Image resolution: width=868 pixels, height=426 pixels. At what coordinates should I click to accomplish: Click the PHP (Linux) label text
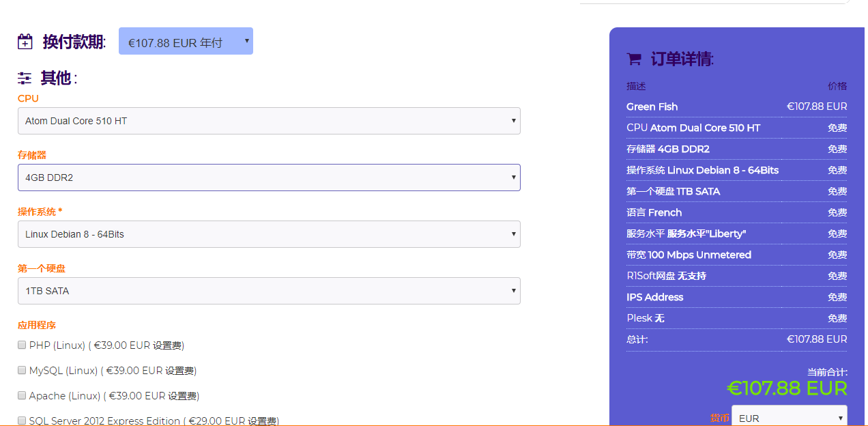pos(57,345)
